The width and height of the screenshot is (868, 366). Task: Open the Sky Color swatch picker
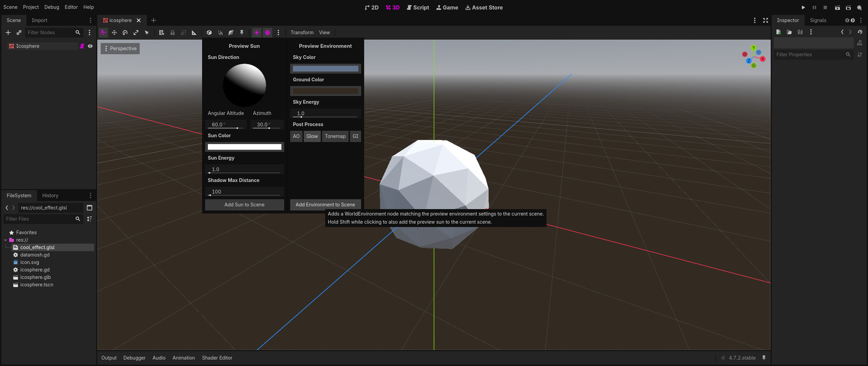[325, 69]
